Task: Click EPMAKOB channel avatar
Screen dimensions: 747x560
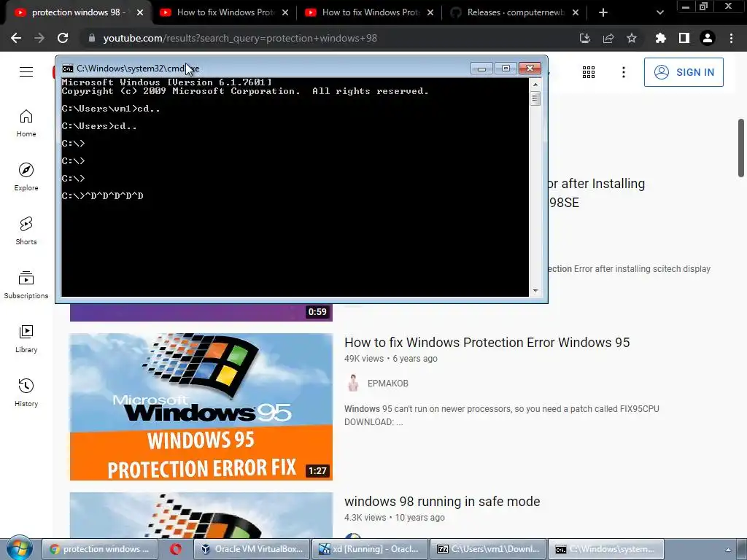Action: coord(353,384)
